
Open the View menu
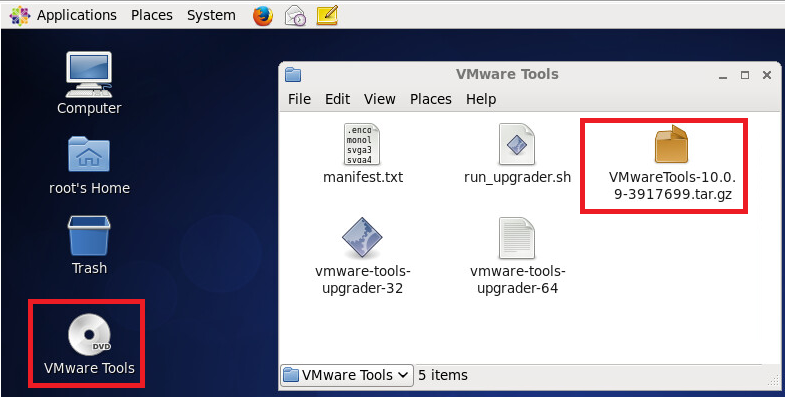click(379, 99)
